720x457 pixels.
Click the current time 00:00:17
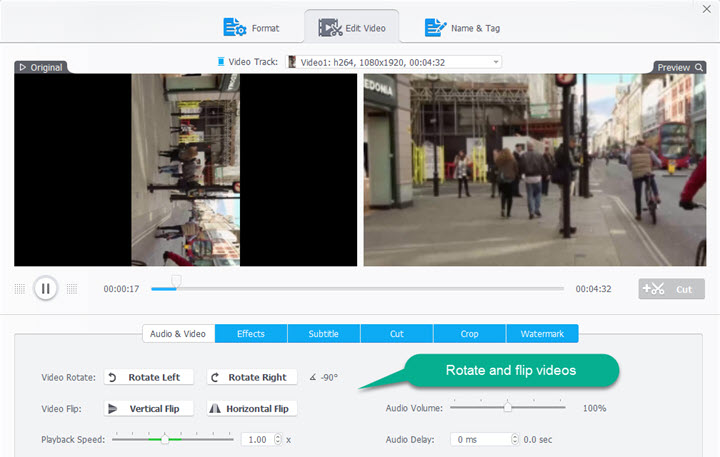[x=121, y=289]
